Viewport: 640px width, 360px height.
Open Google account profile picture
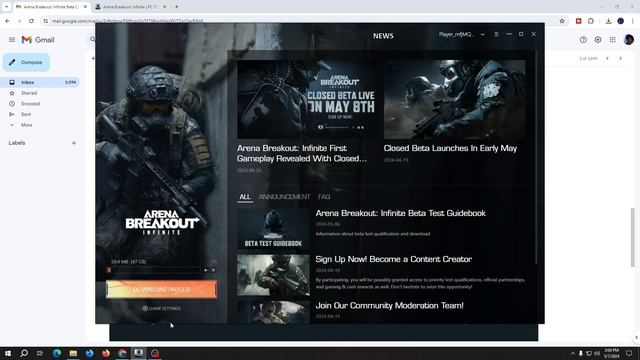coord(629,40)
